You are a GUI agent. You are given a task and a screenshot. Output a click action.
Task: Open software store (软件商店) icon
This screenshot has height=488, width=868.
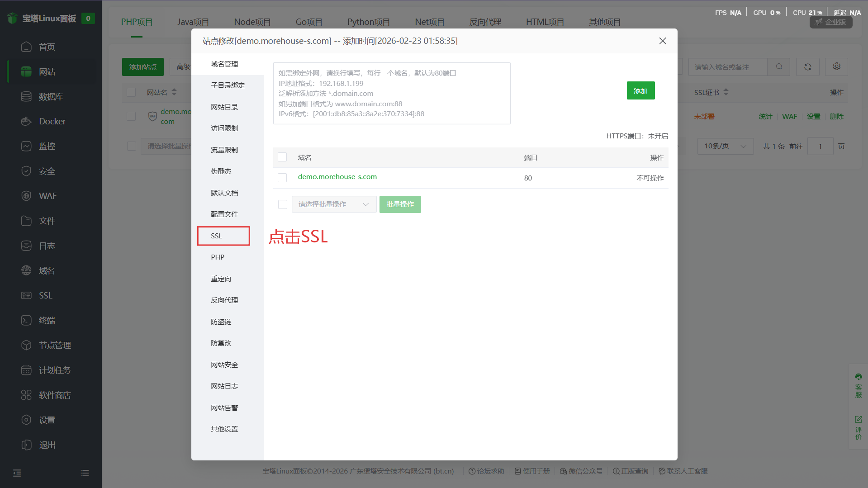[26, 395]
